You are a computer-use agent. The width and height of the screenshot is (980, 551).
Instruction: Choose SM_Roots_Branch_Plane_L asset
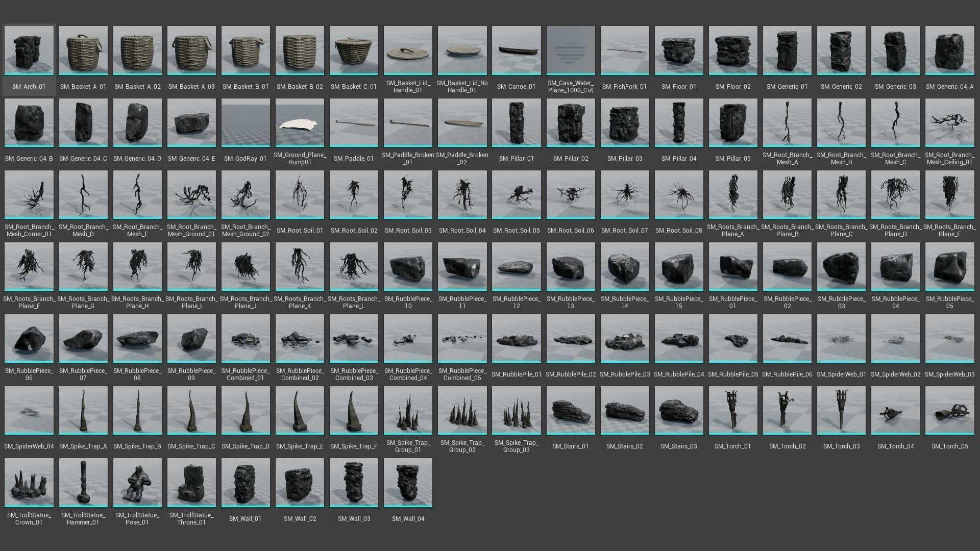coord(354,266)
